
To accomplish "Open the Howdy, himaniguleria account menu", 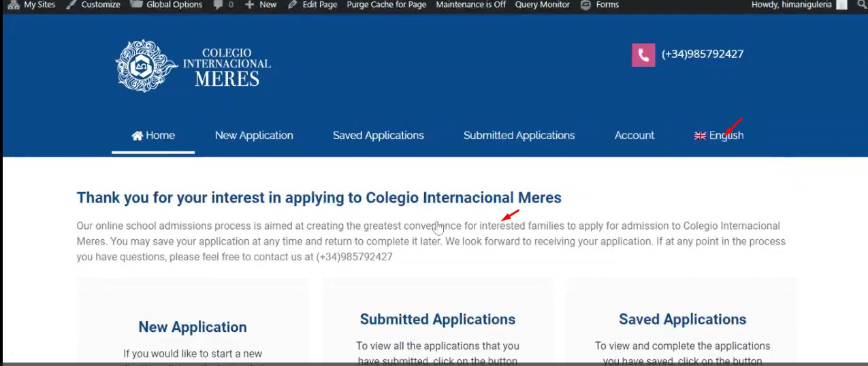I will pos(799,5).
